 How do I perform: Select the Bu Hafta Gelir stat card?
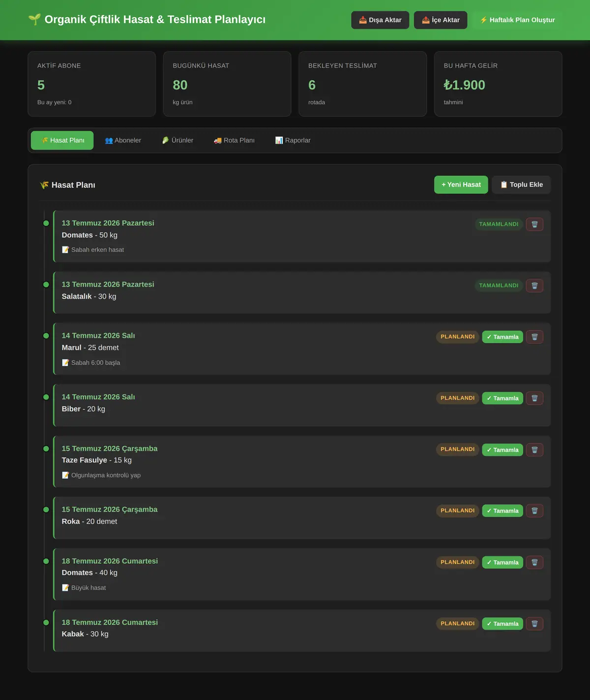click(x=498, y=84)
